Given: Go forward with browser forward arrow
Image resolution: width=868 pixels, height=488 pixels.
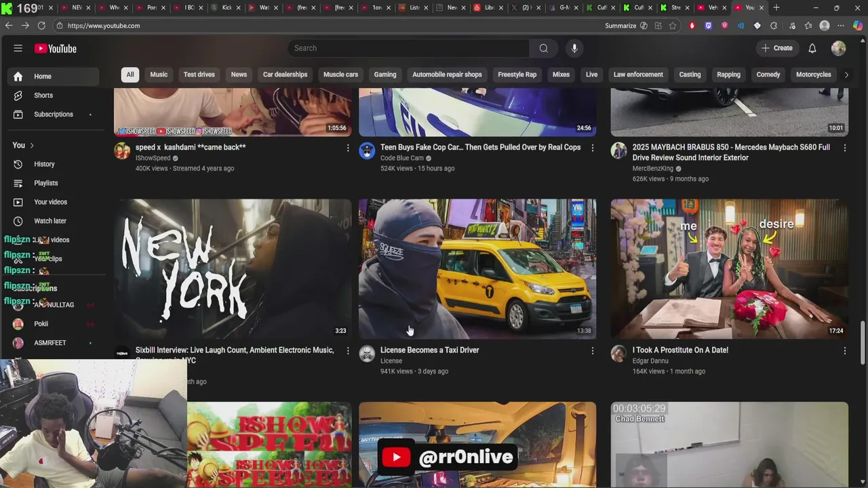Looking at the screenshot, I should [x=25, y=26].
